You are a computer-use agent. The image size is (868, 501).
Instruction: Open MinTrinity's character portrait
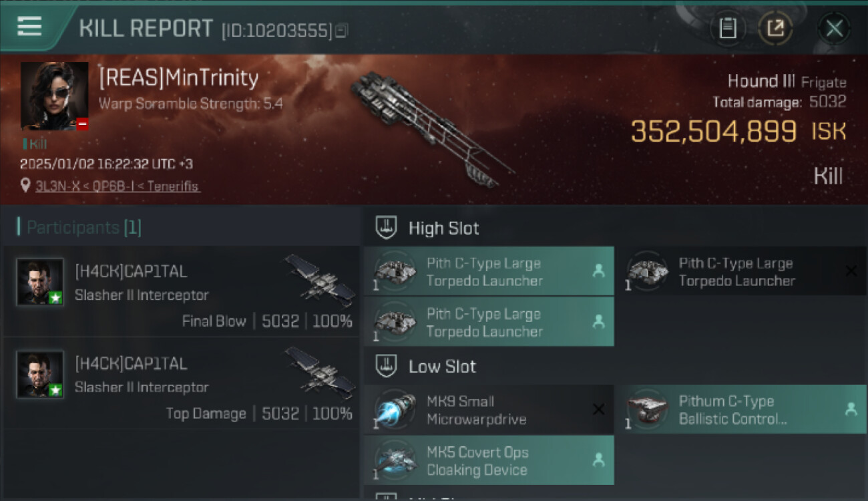[x=55, y=96]
